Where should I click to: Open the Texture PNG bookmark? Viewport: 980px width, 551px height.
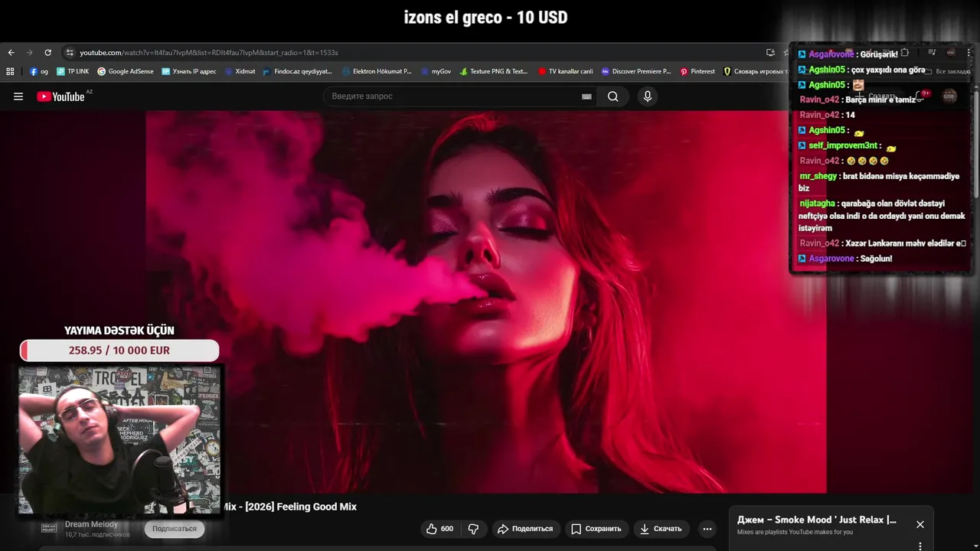click(x=494, y=71)
